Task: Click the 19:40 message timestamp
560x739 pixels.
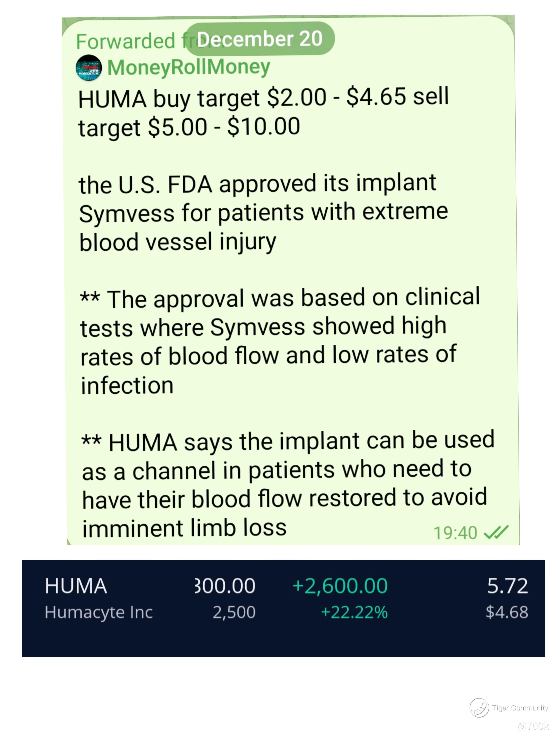Action: click(x=455, y=533)
